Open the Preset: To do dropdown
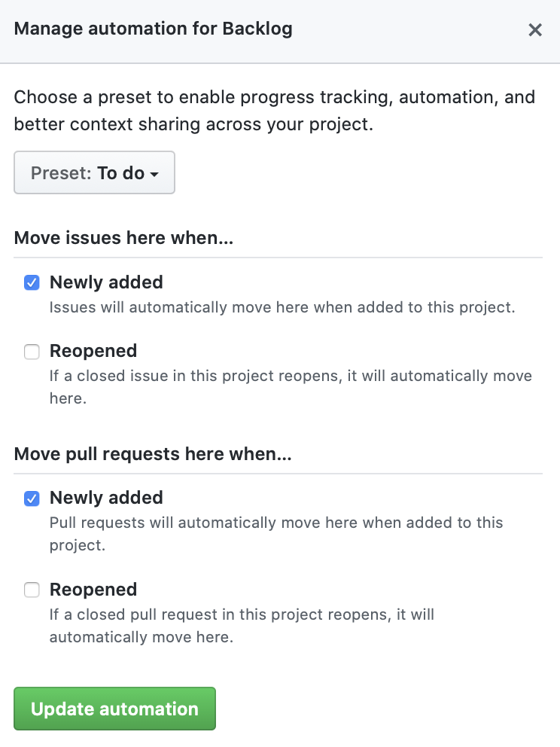 (x=94, y=172)
